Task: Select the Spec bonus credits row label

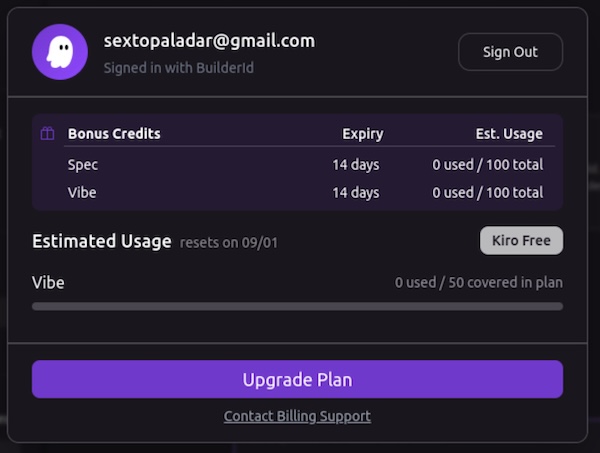Action: click(83, 164)
